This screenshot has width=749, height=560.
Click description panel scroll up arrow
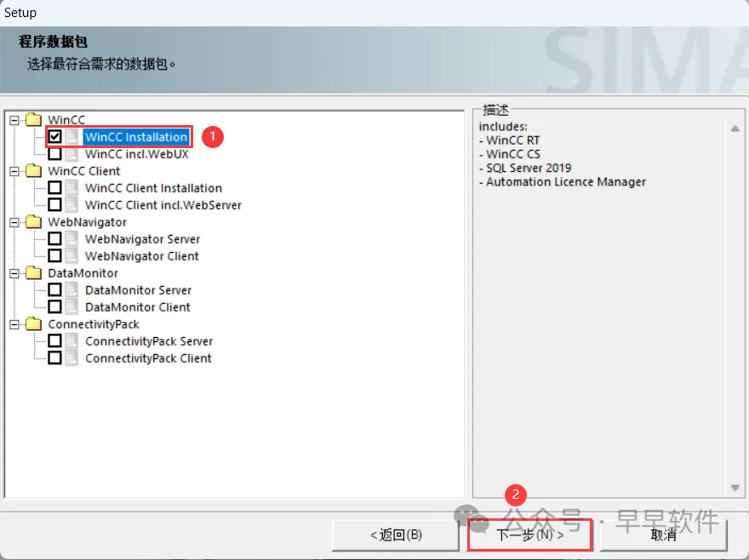click(x=735, y=128)
